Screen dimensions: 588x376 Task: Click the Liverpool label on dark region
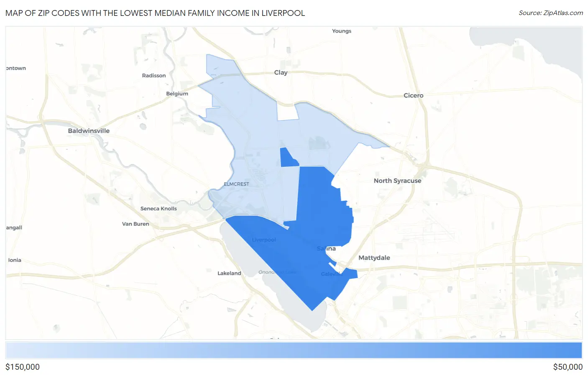click(x=264, y=240)
